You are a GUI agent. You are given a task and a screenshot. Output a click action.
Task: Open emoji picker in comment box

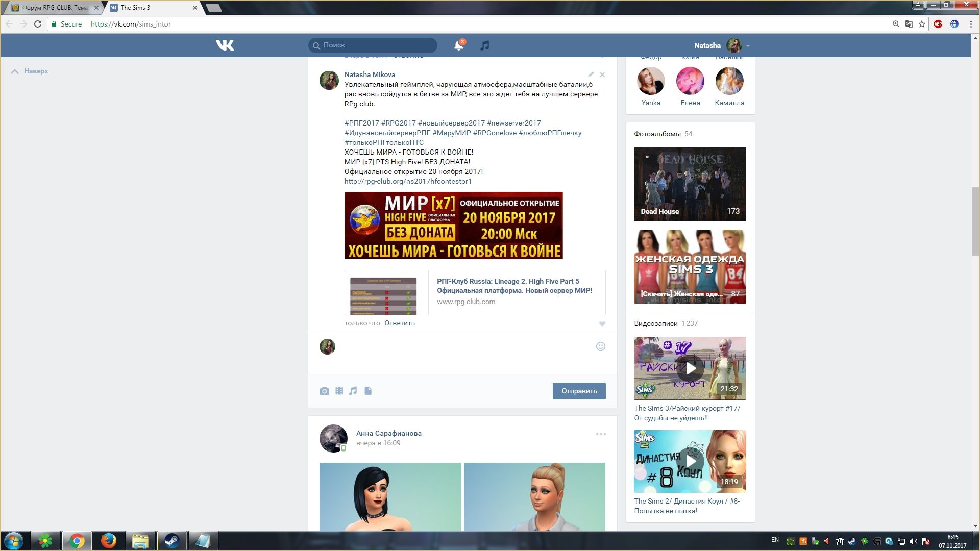[x=601, y=346]
